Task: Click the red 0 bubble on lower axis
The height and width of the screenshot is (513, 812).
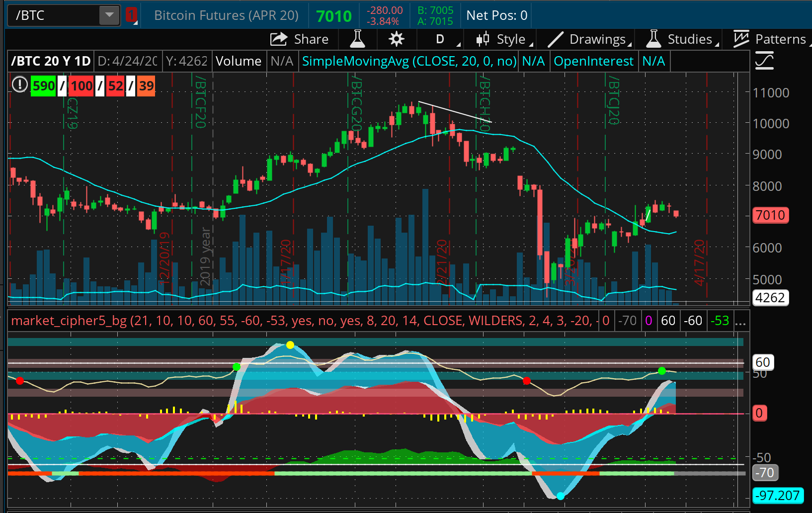Action: [759, 413]
